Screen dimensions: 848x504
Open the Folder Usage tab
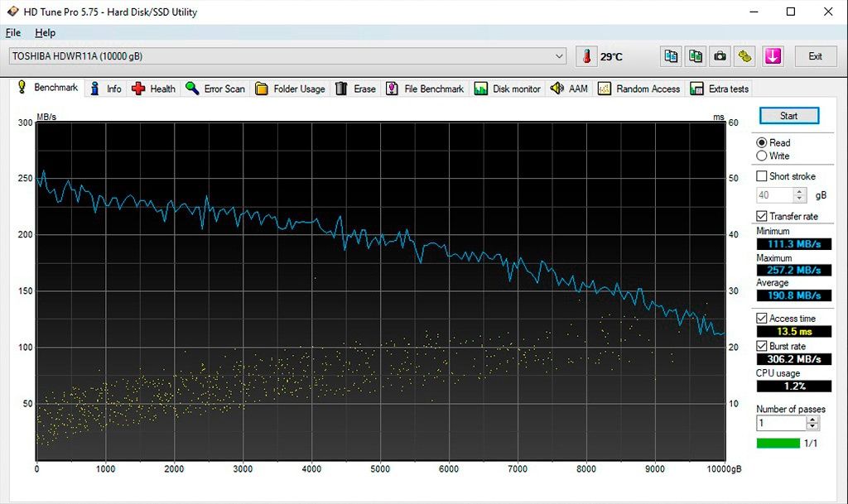pyautogui.click(x=290, y=89)
